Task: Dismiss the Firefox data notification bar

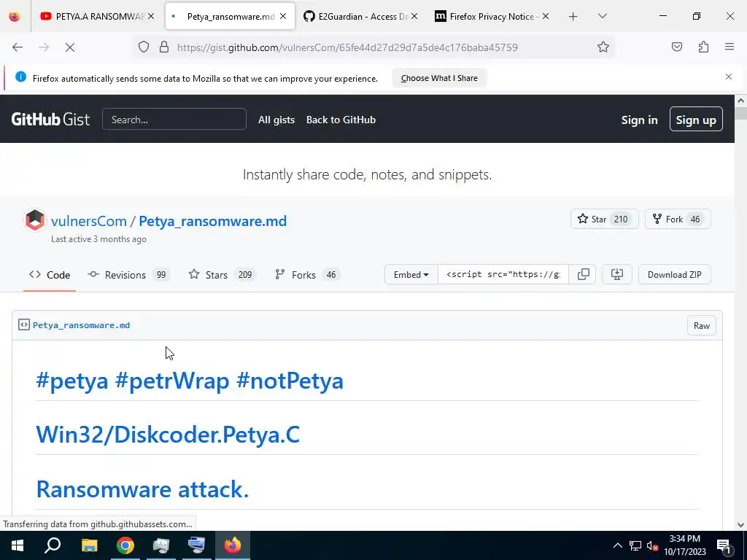Action: pyautogui.click(x=729, y=77)
